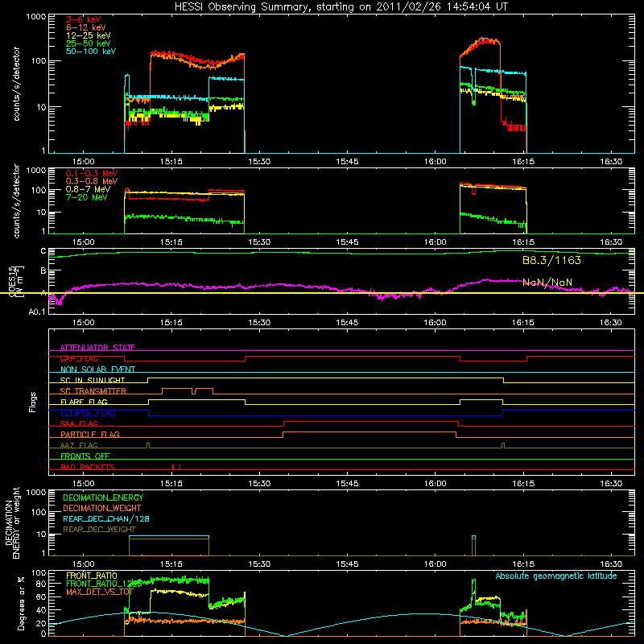Viewport: 644px width, 644px height.
Task: Click the REAR_DEC_WEIGHT legend label
Action: [x=99, y=530]
